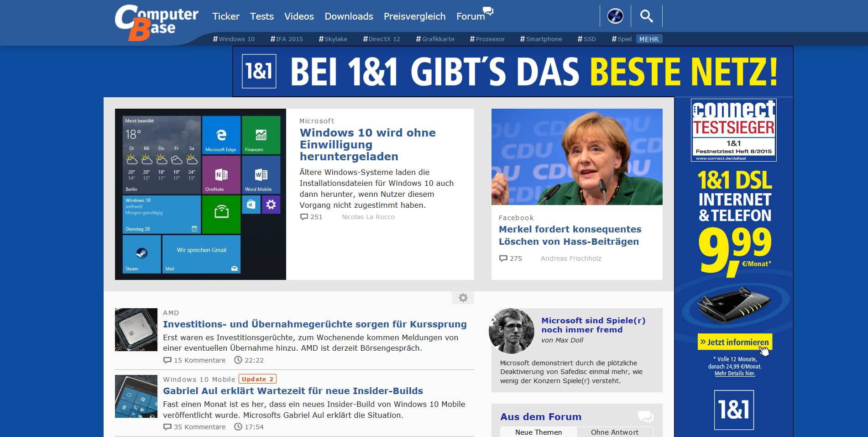Screen dimensions: 868x437
Task: Click the Windows 10 Mobile phone thumbnail
Action: click(136, 396)
